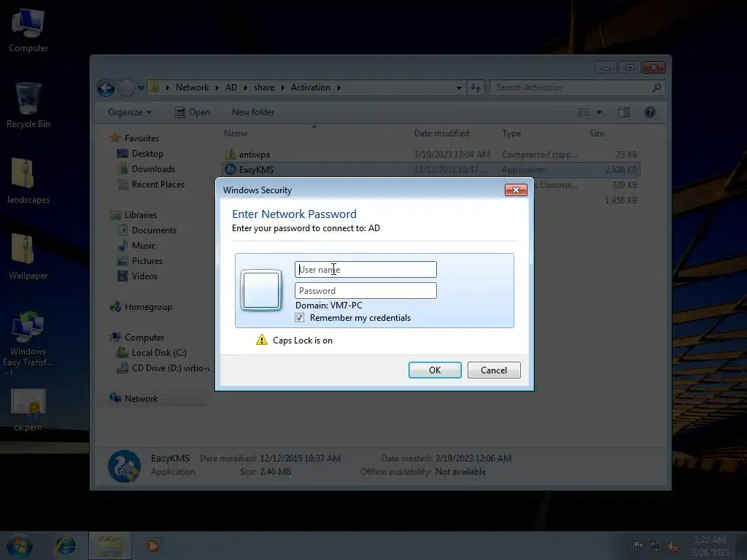
Task: Click share in the address breadcrumb
Action: click(264, 87)
